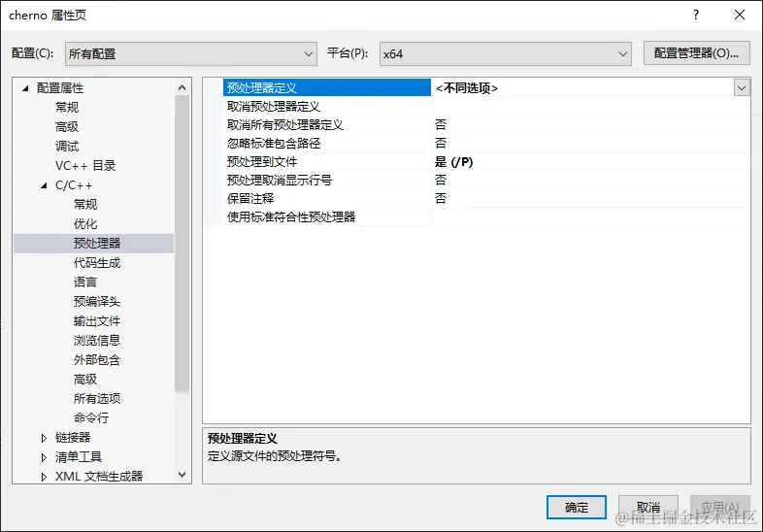Viewport: 763px width, 532px height.
Task: Click the 取消 button
Action: pos(648,508)
